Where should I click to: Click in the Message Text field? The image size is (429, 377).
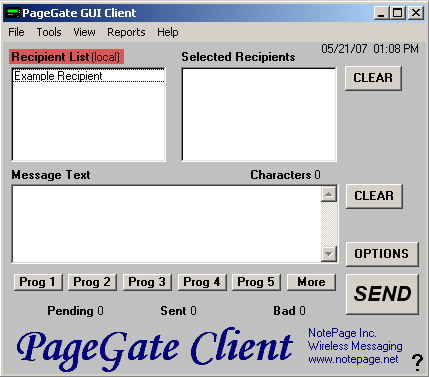pyautogui.click(x=167, y=224)
